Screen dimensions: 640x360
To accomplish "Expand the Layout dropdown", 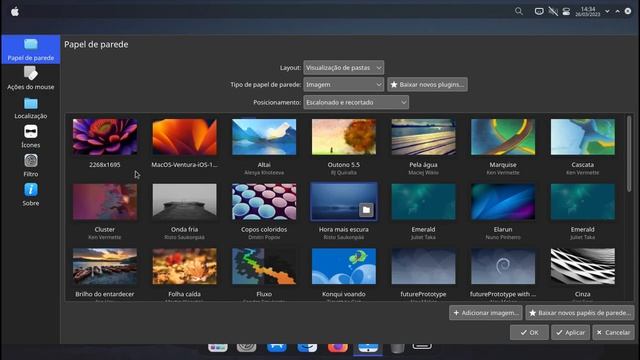I will [343, 68].
